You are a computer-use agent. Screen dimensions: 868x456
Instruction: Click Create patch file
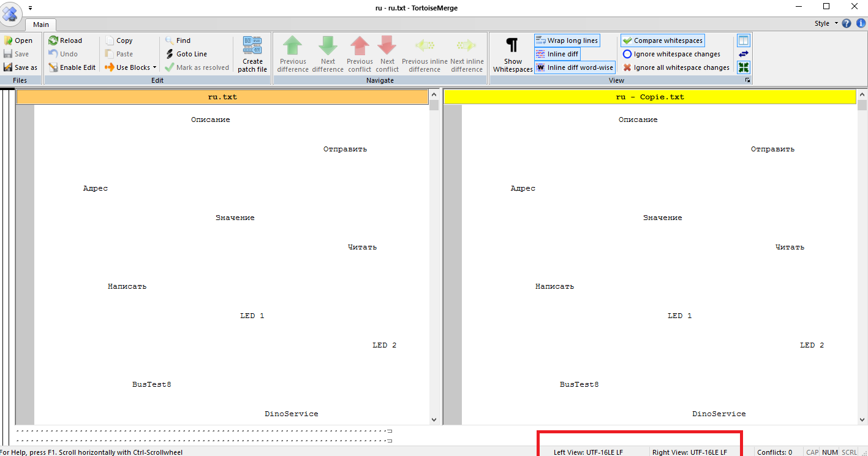[x=252, y=54]
